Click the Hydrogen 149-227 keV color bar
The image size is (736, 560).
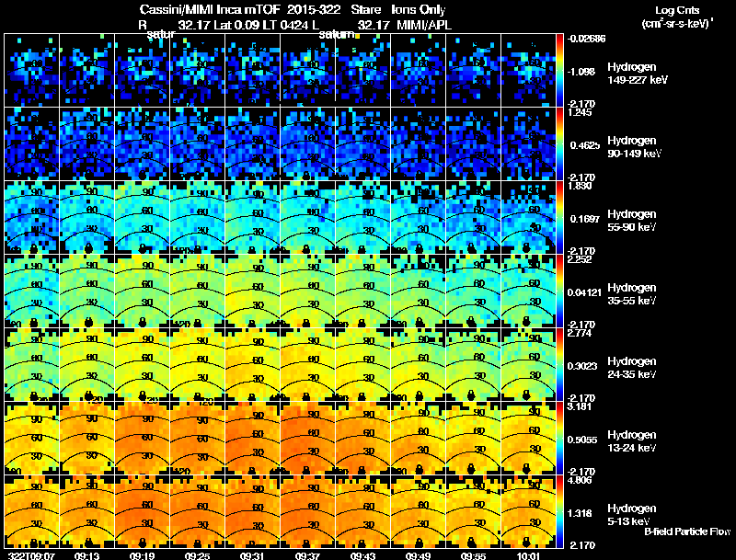point(559,70)
